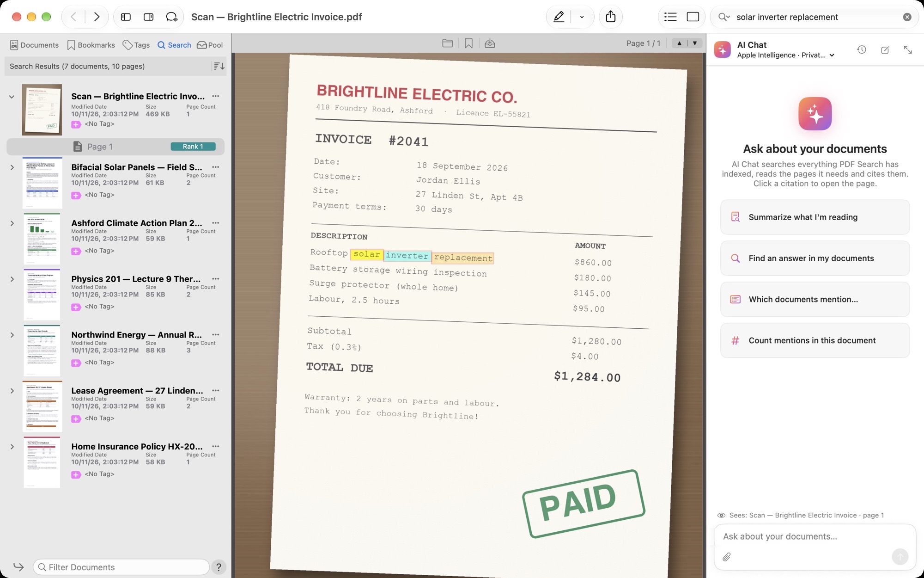Open the AI Chat toolbar icon
The image size is (924, 578).
[x=172, y=17]
